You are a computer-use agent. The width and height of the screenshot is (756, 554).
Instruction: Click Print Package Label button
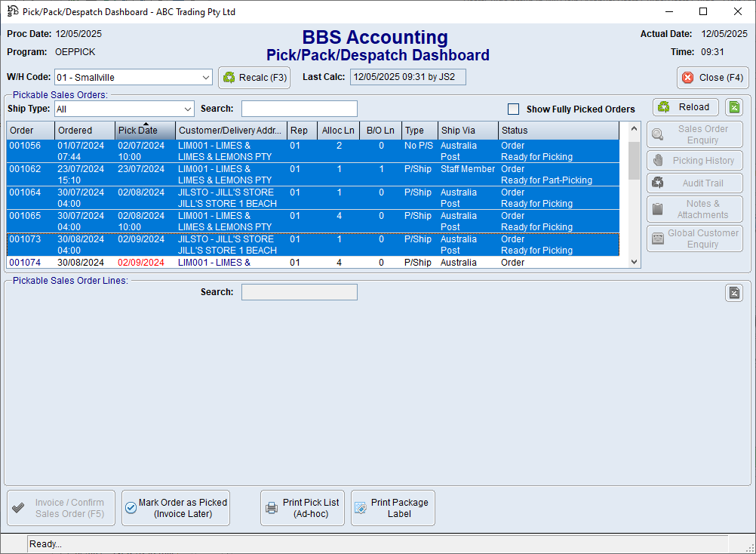[392, 508]
